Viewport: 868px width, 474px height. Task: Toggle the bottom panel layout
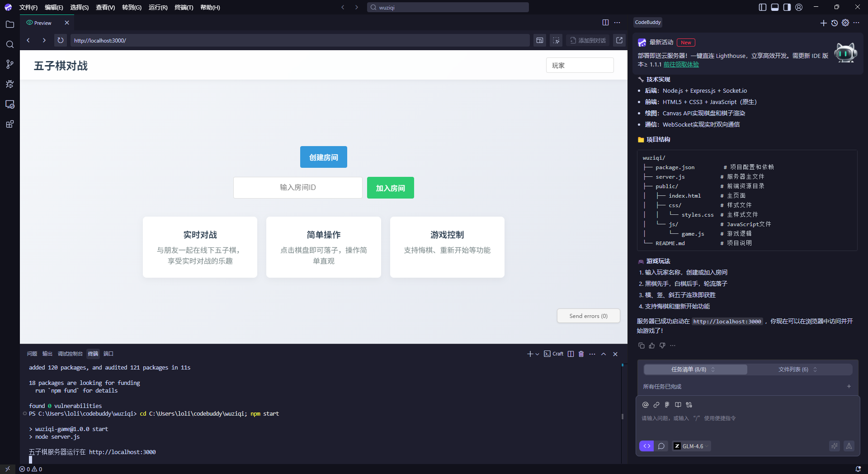[x=775, y=7]
